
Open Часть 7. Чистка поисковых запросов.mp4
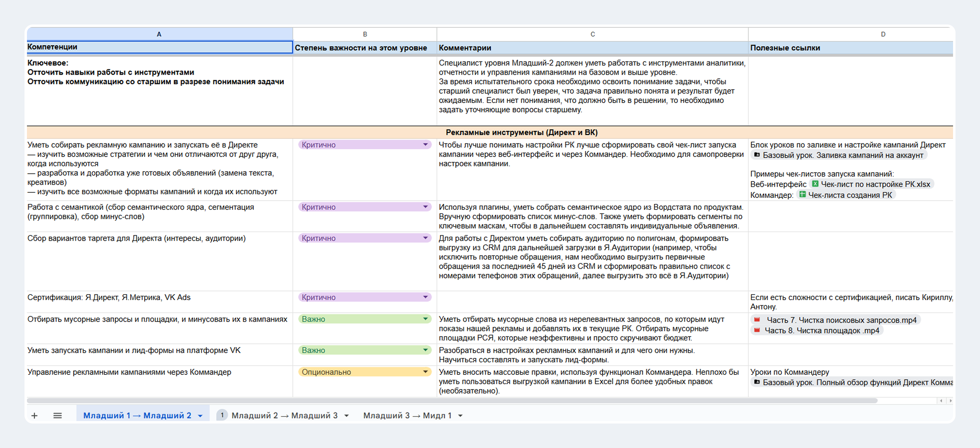point(836,320)
